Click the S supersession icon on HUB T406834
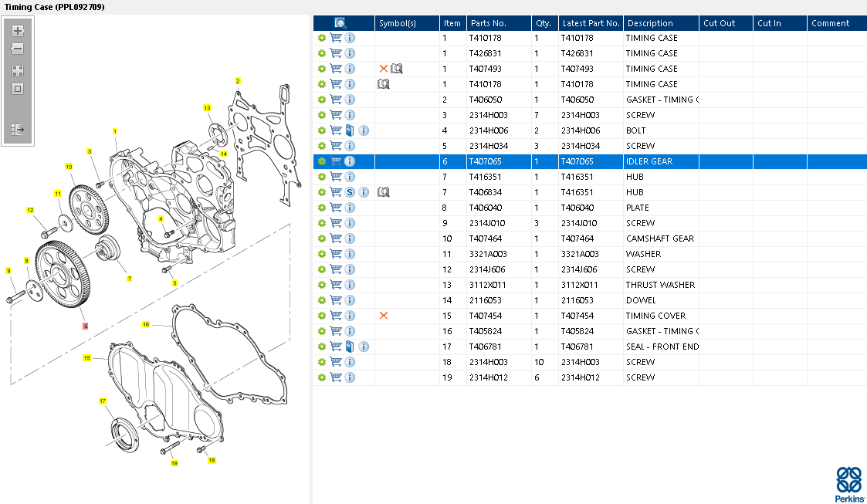The width and height of the screenshot is (867, 504). (x=350, y=191)
